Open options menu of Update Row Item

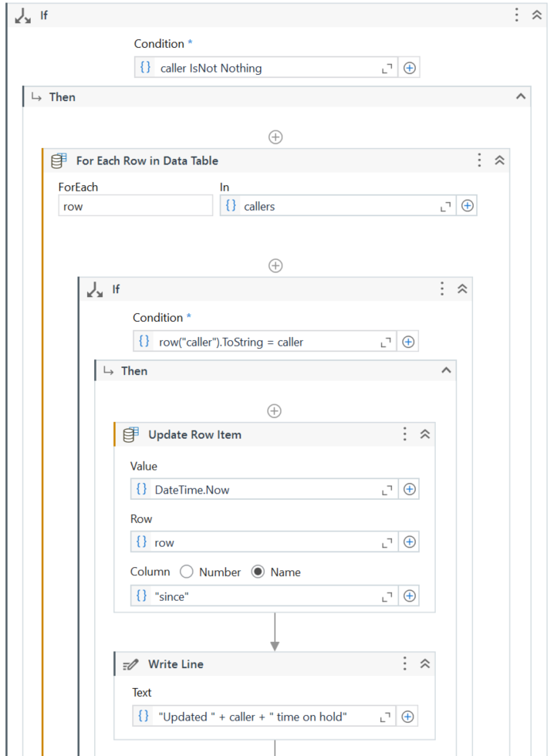pos(404,434)
